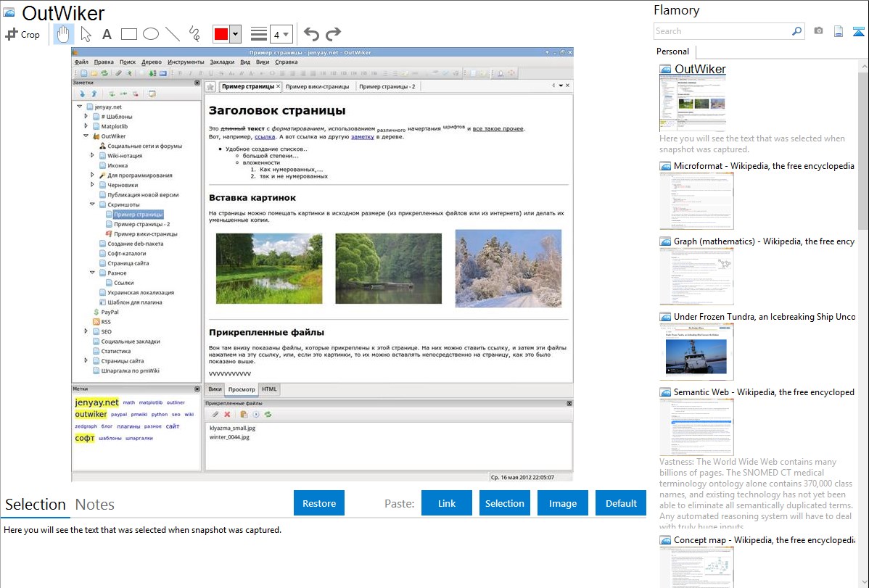The width and height of the screenshot is (869, 588).
Task: Choose the text annotation tool
Action: coord(107,34)
